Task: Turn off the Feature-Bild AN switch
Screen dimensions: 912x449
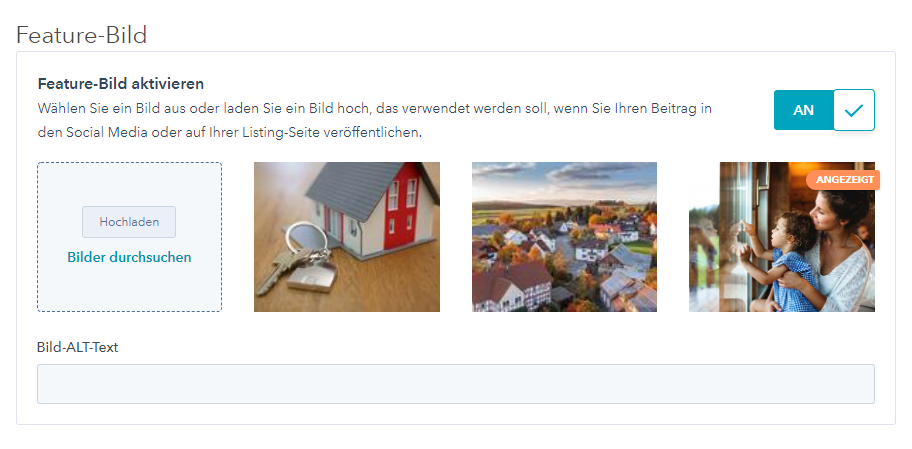Action: coord(824,110)
